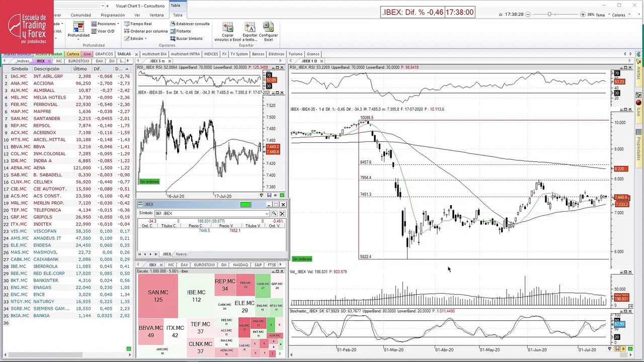
Task: Activate Tiempo Real mode
Action: tap(138, 24)
